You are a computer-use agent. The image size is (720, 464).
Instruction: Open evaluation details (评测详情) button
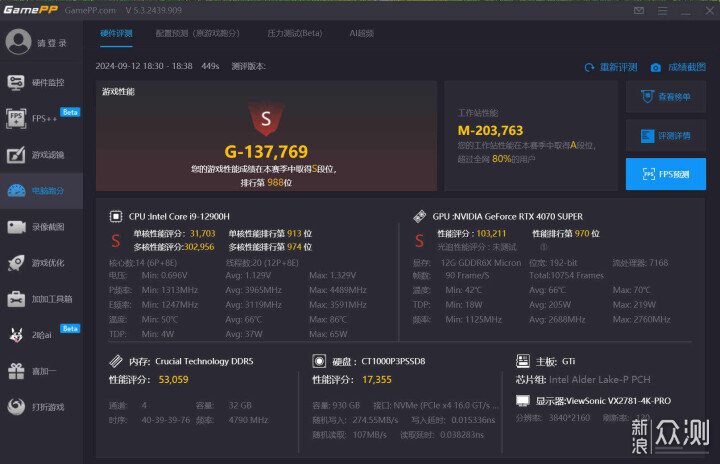pyautogui.click(x=666, y=136)
